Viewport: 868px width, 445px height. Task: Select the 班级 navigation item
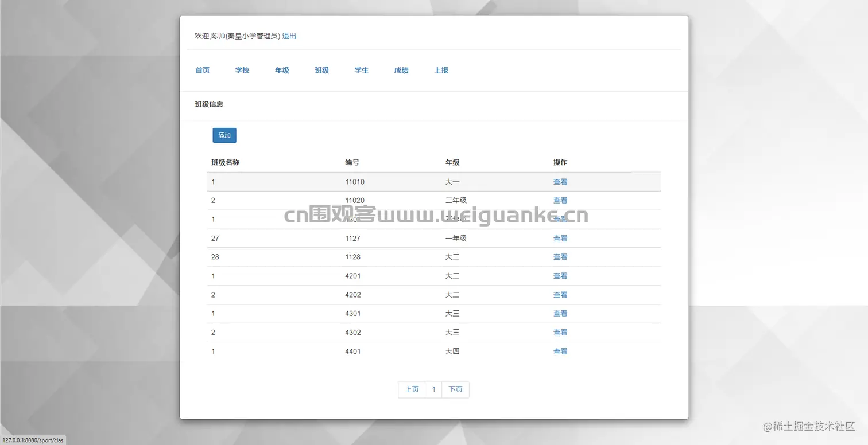322,71
